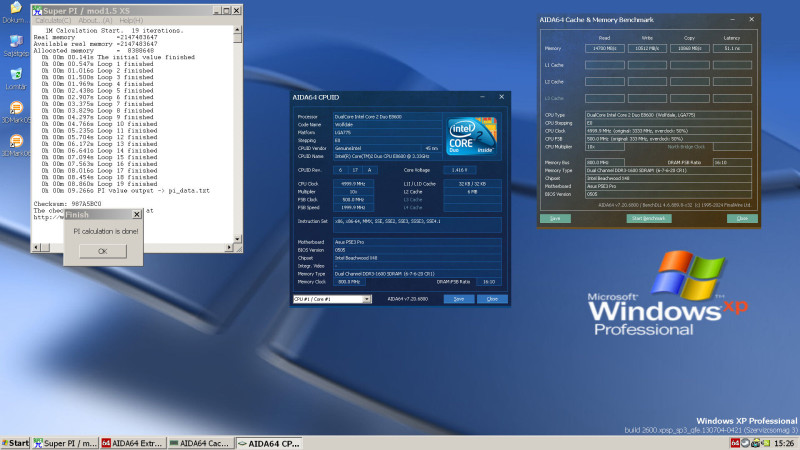800x450 pixels.
Task: Switch to AIDA64 Extr... taskbar button
Action: (x=133, y=443)
